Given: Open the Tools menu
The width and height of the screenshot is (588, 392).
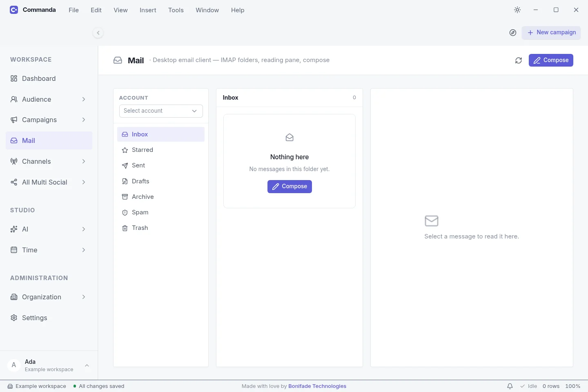Looking at the screenshot, I should click(x=176, y=10).
